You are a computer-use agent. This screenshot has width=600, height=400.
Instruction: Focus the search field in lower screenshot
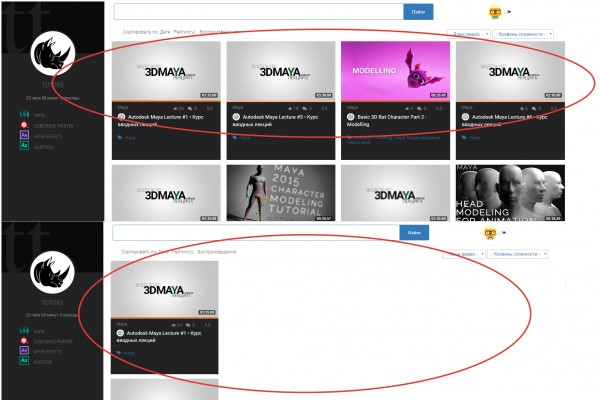click(256, 233)
